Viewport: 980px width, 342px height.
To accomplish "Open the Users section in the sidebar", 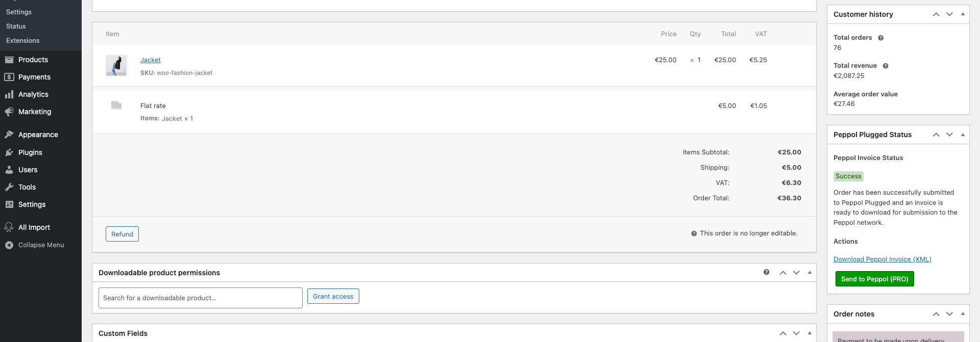I will pyautogui.click(x=27, y=169).
